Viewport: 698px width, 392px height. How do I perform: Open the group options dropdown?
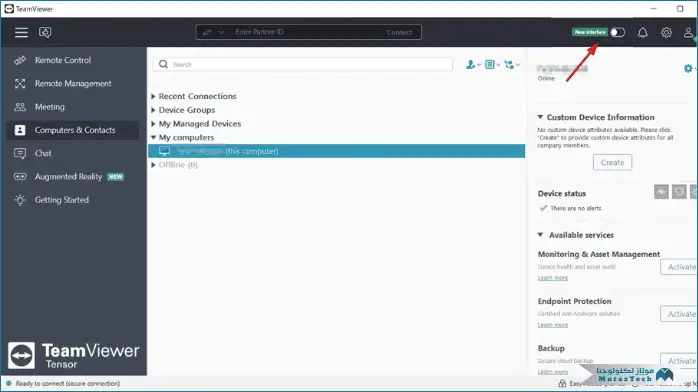(512, 65)
